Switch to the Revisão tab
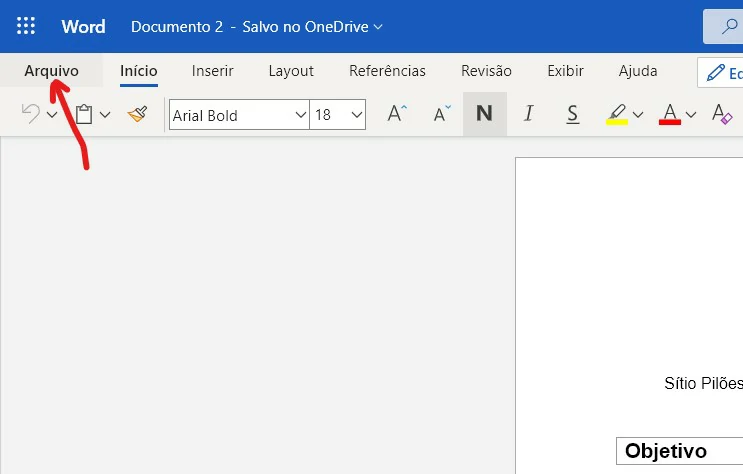The height and width of the screenshot is (474, 743). pos(486,71)
